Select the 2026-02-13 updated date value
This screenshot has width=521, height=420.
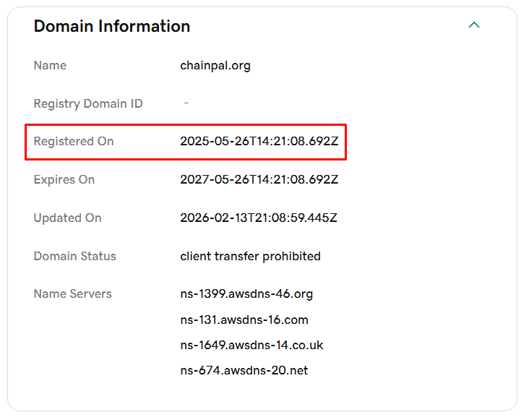point(259,218)
